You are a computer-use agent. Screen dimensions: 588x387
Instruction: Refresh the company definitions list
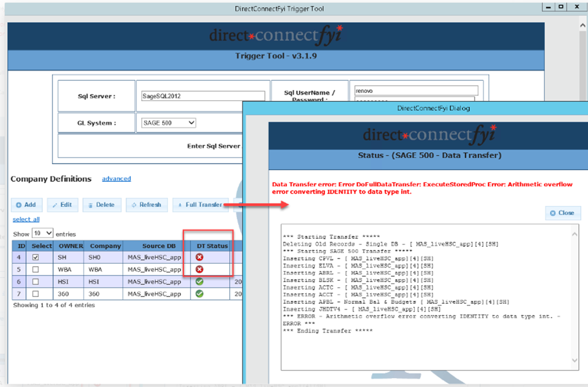pos(147,205)
